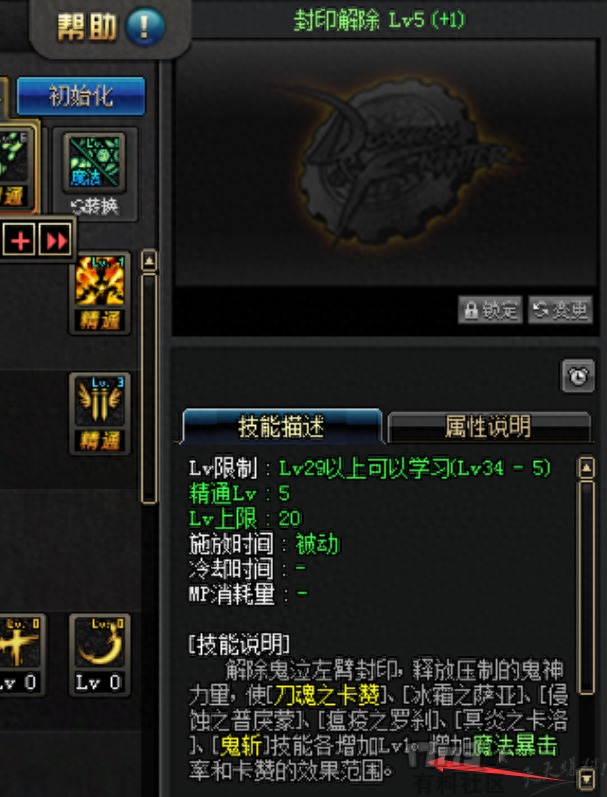Viewport: 607px width, 797px height.
Task: Click description scrollbar down arrow
Action: pyautogui.click(x=587, y=778)
